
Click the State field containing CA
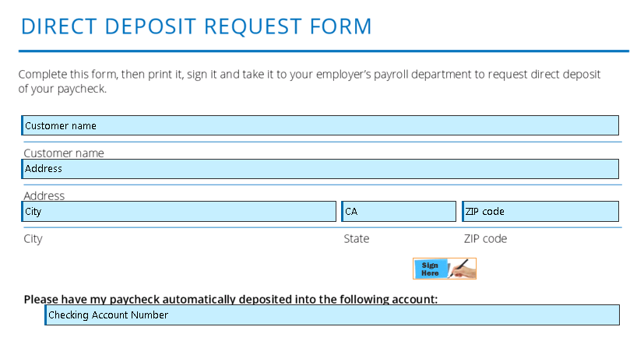coord(399,212)
